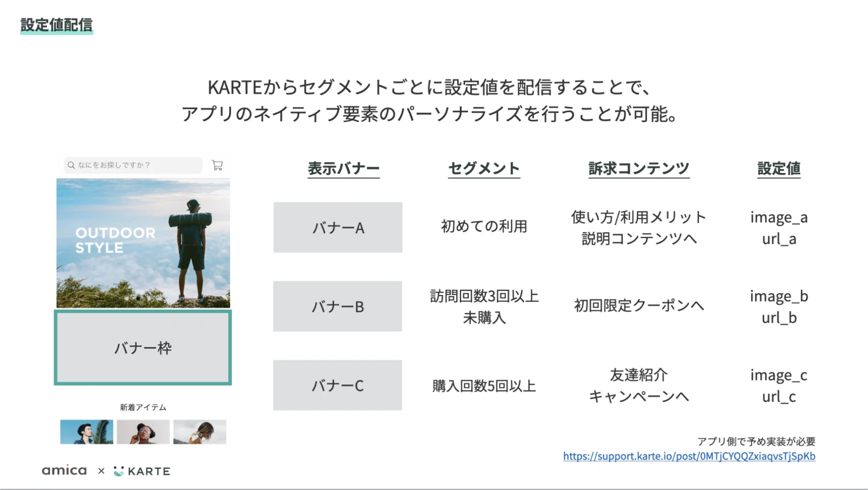Open the support.karte.io link
The height and width of the screenshot is (490, 868).
point(689,456)
